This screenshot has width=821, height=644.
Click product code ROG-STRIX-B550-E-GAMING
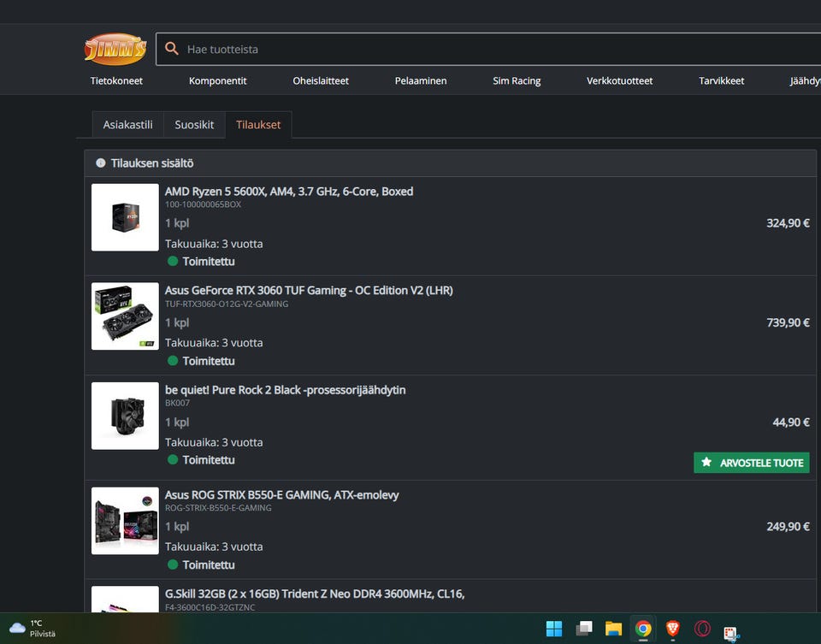click(x=218, y=508)
